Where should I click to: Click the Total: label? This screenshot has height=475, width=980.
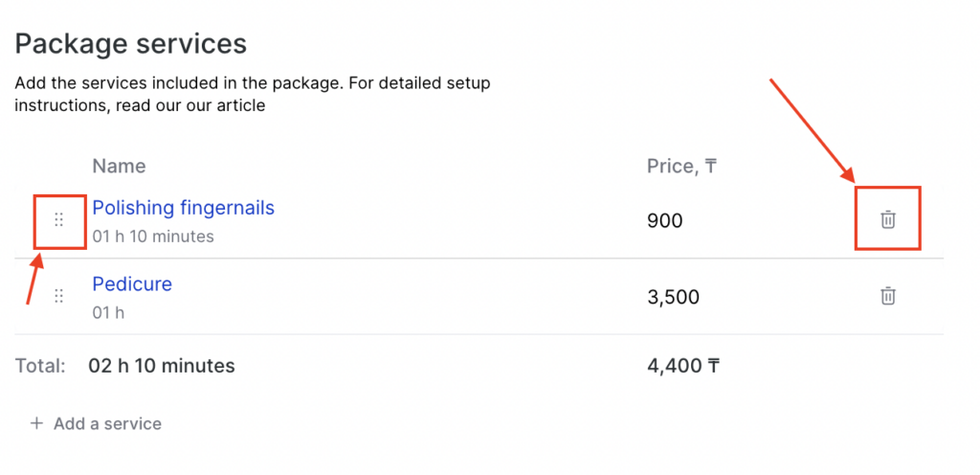[40, 365]
